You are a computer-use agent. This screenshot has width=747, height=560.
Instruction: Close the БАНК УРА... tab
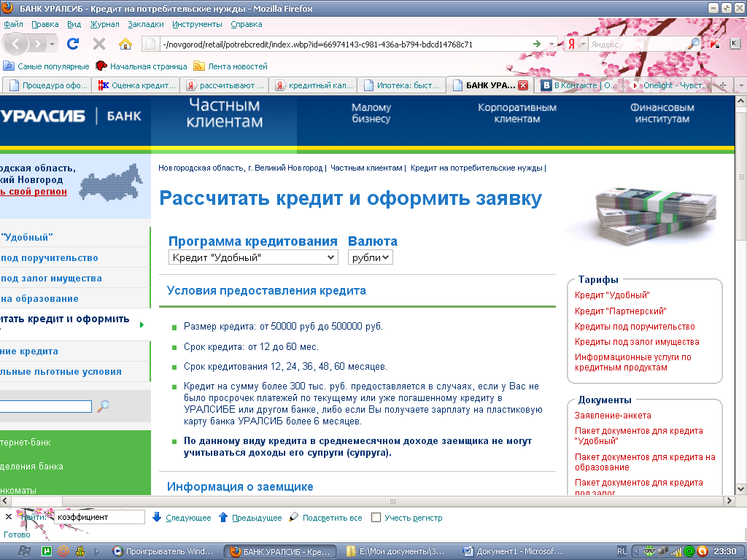(x=523, y=85)
